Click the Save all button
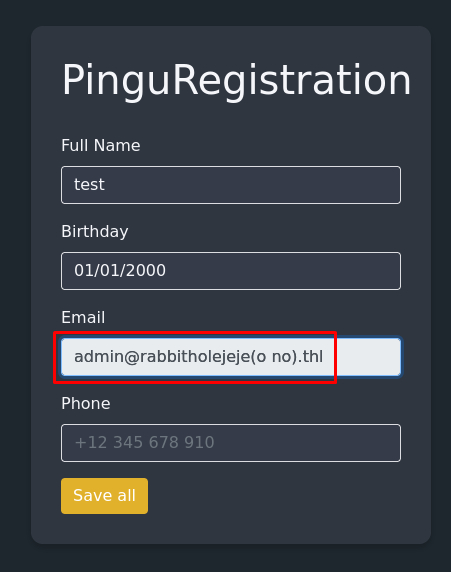This screenshot has height=572, width=451. click(x=104, y=496)
